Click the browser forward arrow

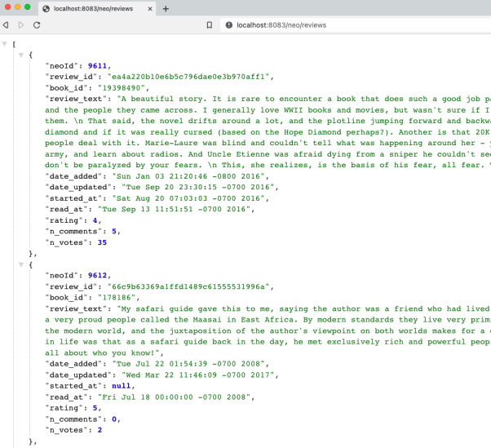click(21, 25)
